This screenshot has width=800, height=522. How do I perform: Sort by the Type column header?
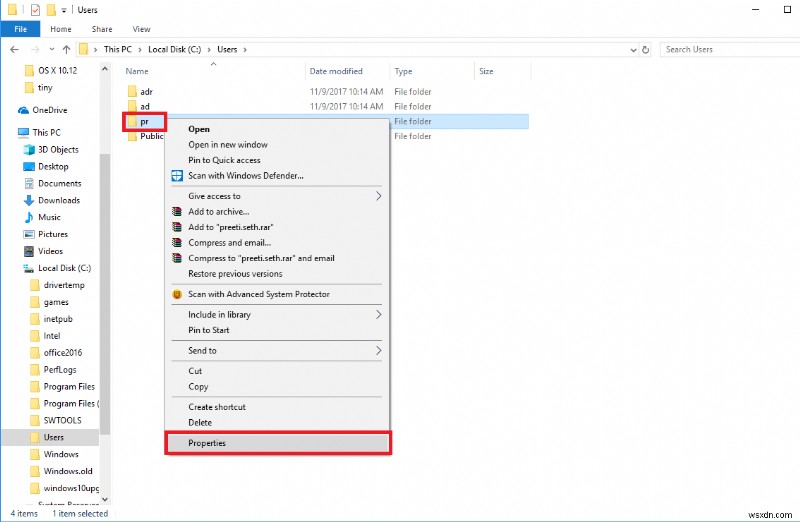403,71
